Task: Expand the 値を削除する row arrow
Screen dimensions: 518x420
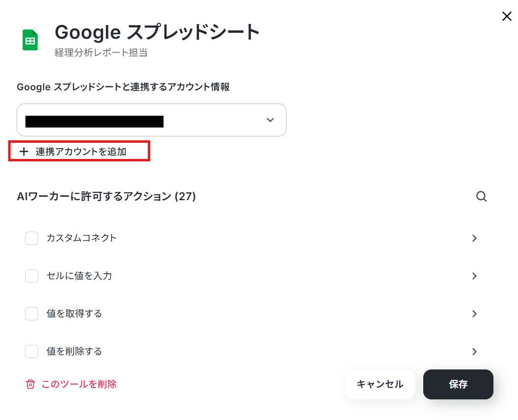Action: point(474,351)
